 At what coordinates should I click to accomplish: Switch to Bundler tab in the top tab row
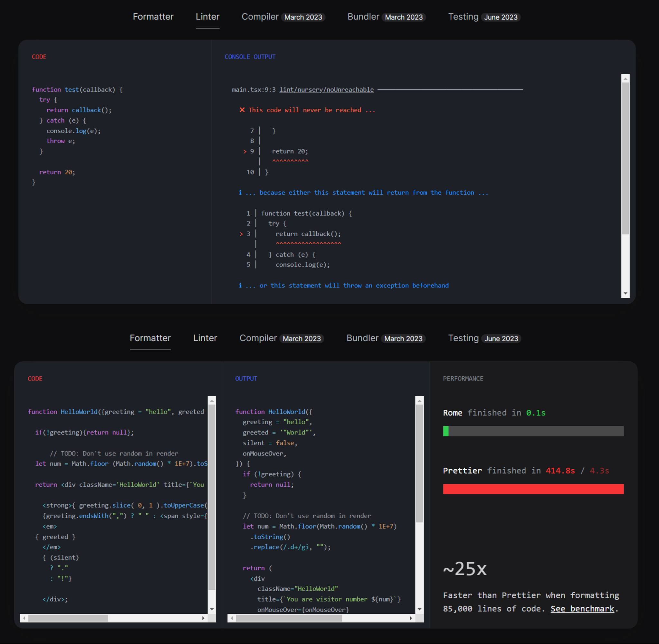386,17
